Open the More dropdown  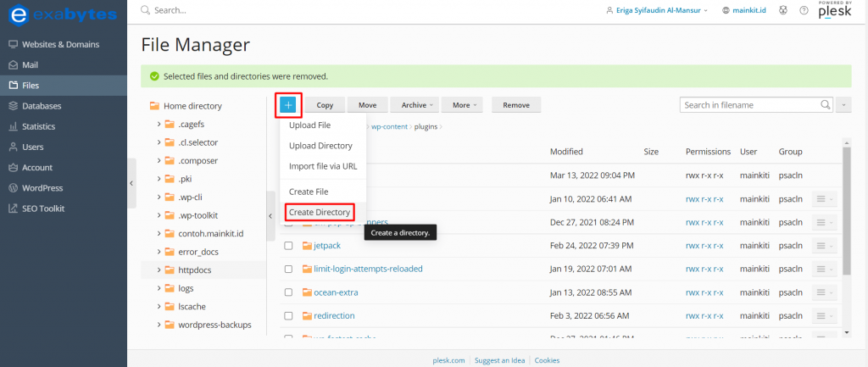coord(462,105)
